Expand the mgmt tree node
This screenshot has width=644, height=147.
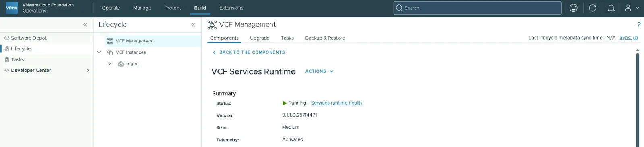pos(109,64)
